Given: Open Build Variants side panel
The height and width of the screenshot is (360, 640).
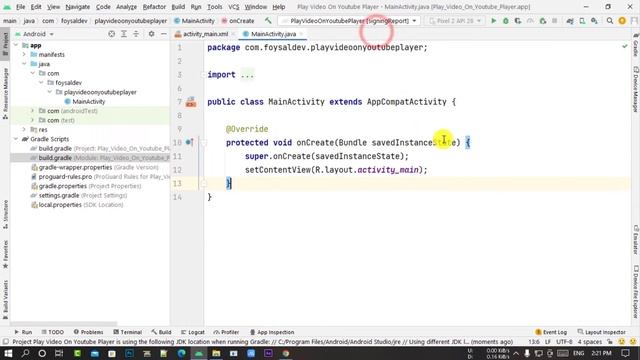Looking at the screenshot, I should (5, 300).
